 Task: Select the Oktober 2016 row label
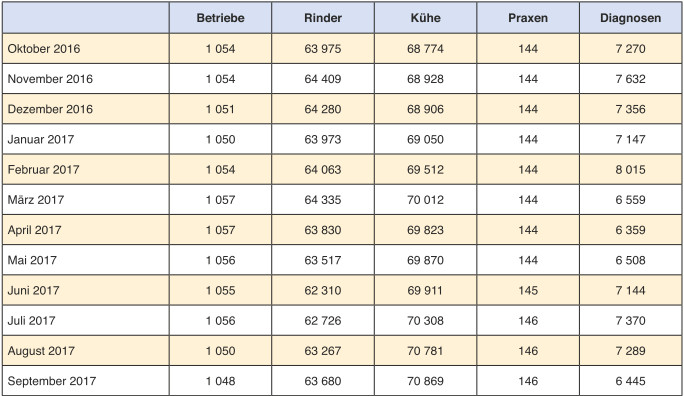(44, 48)
